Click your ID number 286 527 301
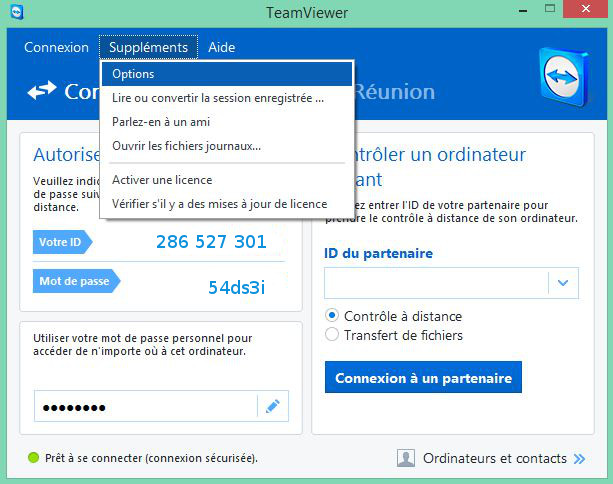Viewport: 613px width, 484px height. [211, 242]
